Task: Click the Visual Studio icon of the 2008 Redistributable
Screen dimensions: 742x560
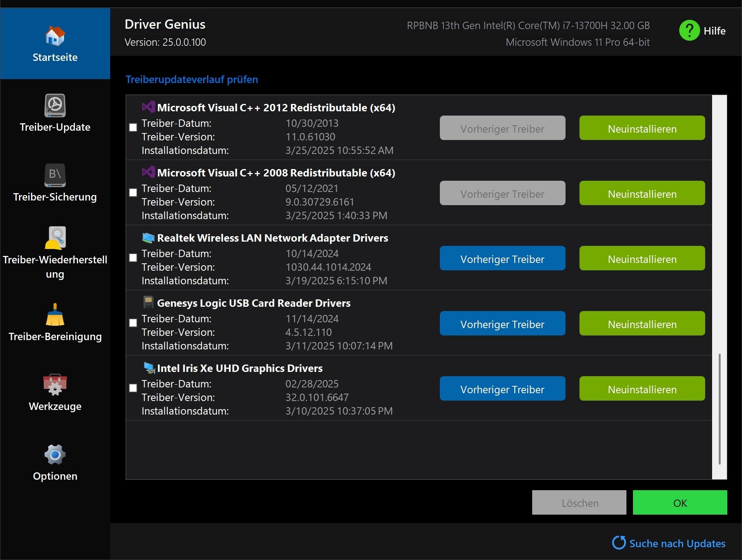Action: [148, 172]
